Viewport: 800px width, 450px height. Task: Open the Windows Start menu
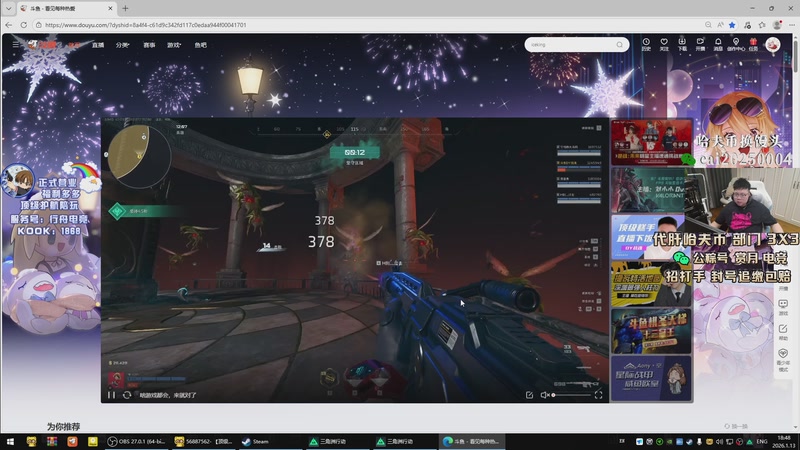tap(10, 441)
